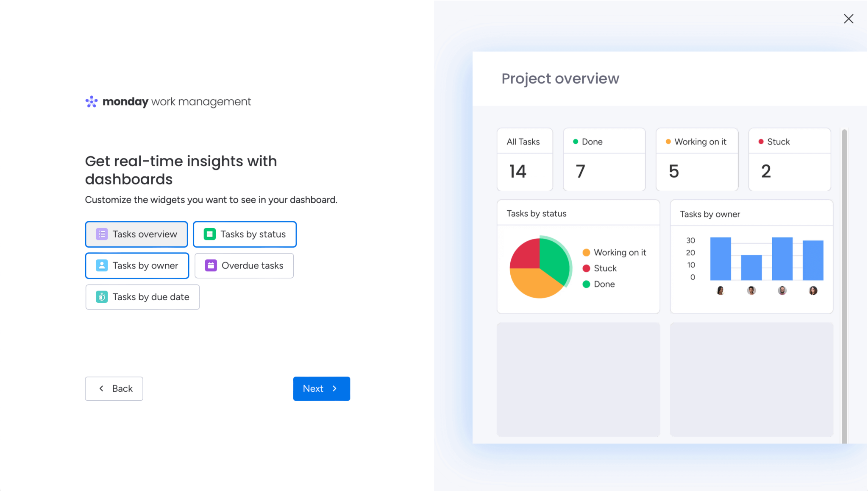Toggle the Tasks by status widget off

245,234
